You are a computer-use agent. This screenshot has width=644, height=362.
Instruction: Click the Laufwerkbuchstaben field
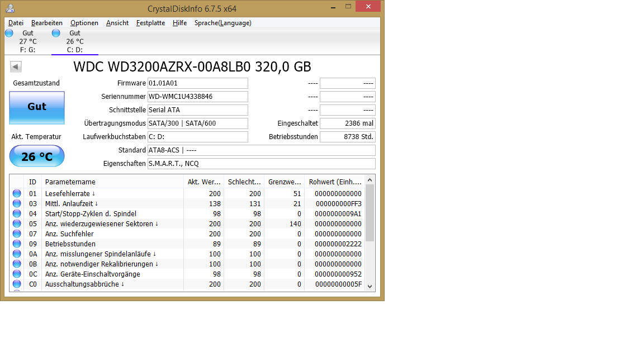click(x=197, y=137)
